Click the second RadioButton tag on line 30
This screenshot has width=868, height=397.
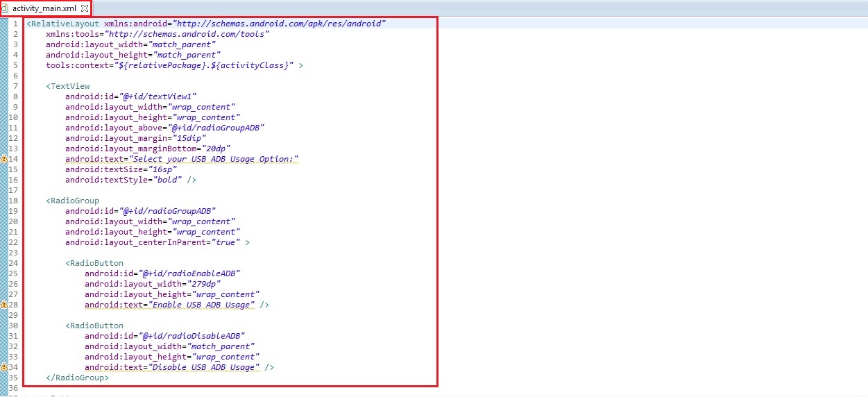(96, 326)
